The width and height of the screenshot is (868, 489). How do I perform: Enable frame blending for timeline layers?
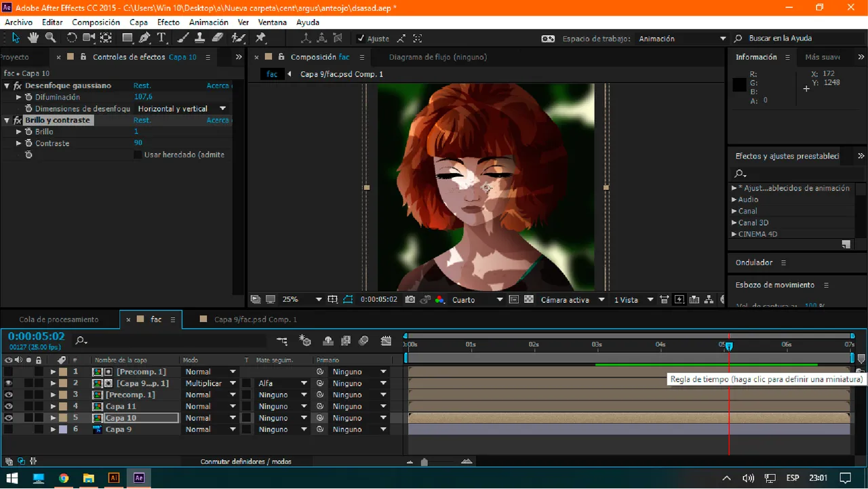click(x=346, y=340)
